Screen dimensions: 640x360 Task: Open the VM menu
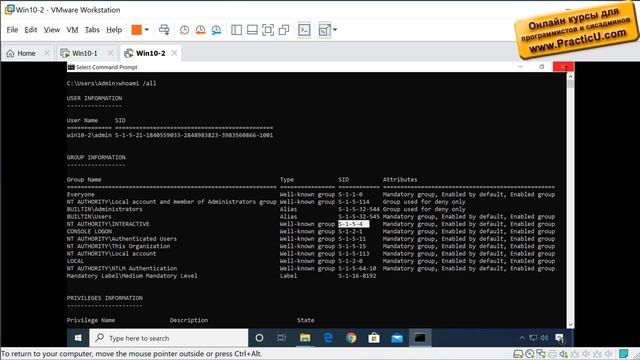tap(72, 30)
